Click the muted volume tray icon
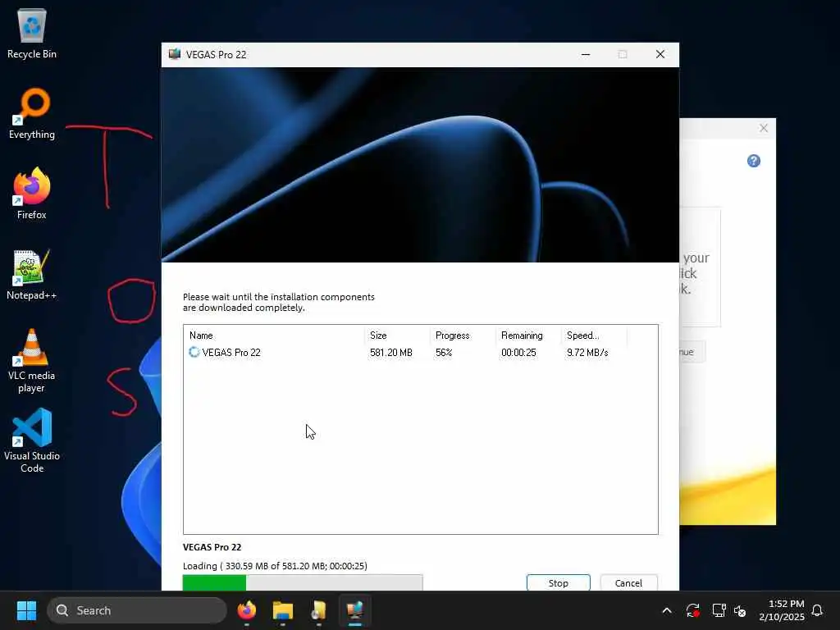This screenshot has width=840, height=630. pyautogui.click(x=740, y=610)
